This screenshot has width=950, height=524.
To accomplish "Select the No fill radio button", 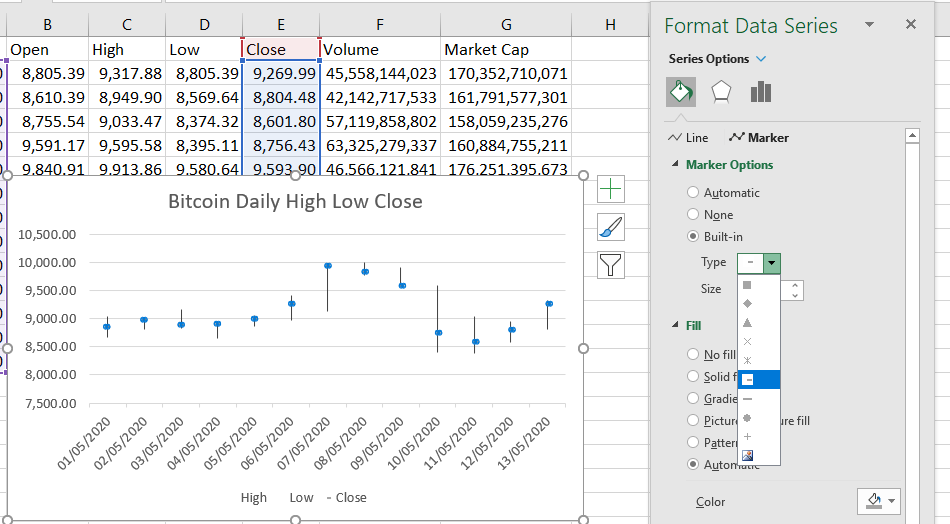I will point(693,354).
